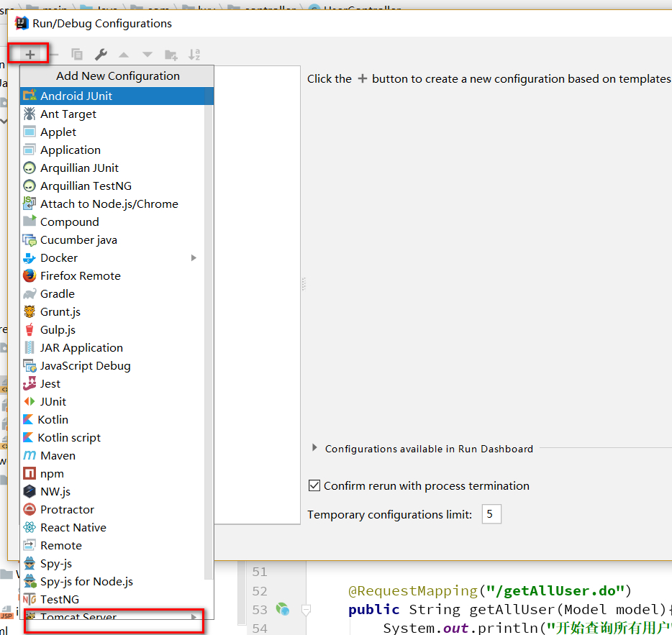The image size is (672, 635).
Task: Expand Configurations available in Run Dashboard
Action: 314,448
